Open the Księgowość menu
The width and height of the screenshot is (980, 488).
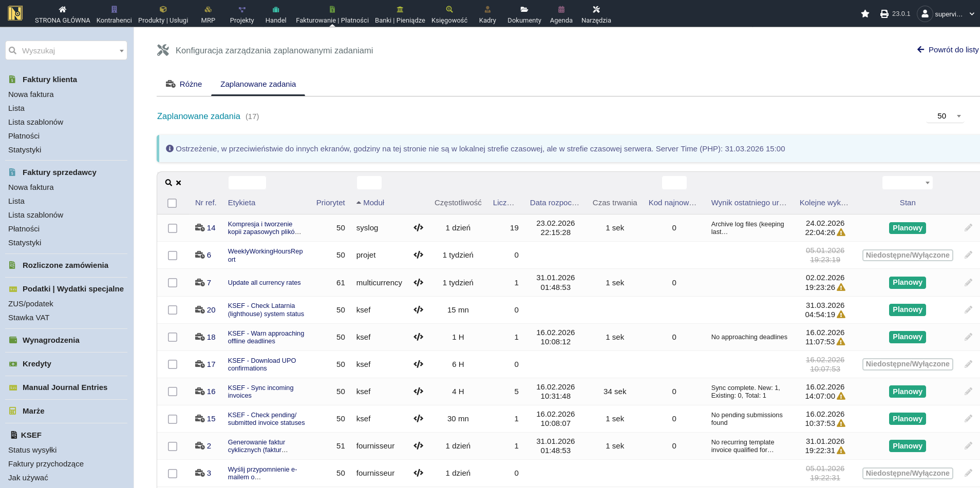tap(449, 14)
